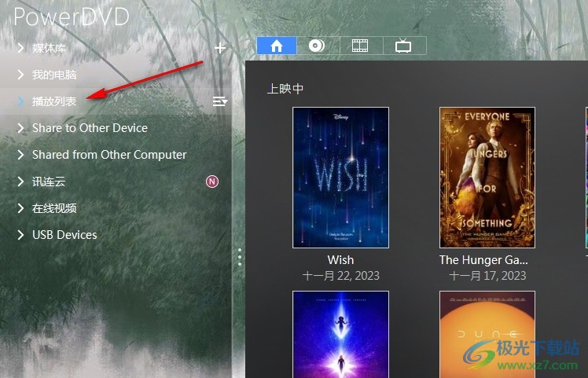Open The Hunger Games movie poster

point(487,178)
